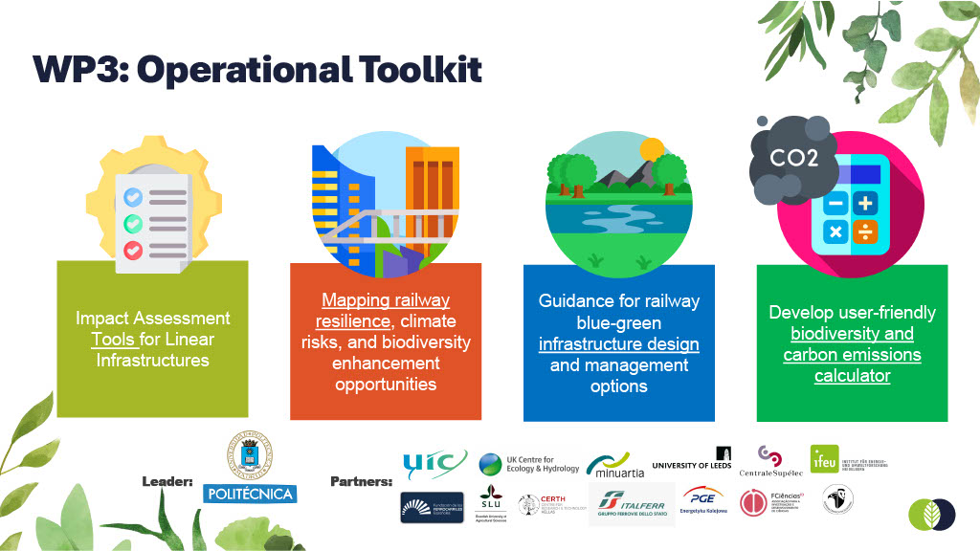Click the Politécnica university crest
Image resolution: width=980 pixels, height=551 pixels.
coord(250,456)
